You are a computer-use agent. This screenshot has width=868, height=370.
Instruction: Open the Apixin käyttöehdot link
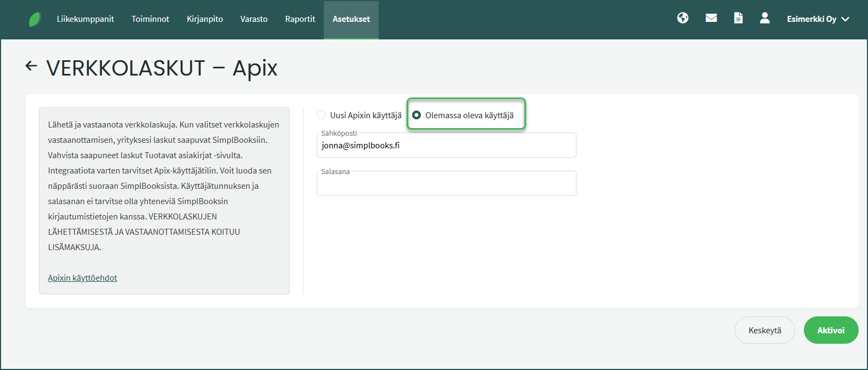(x=82, y=278)
